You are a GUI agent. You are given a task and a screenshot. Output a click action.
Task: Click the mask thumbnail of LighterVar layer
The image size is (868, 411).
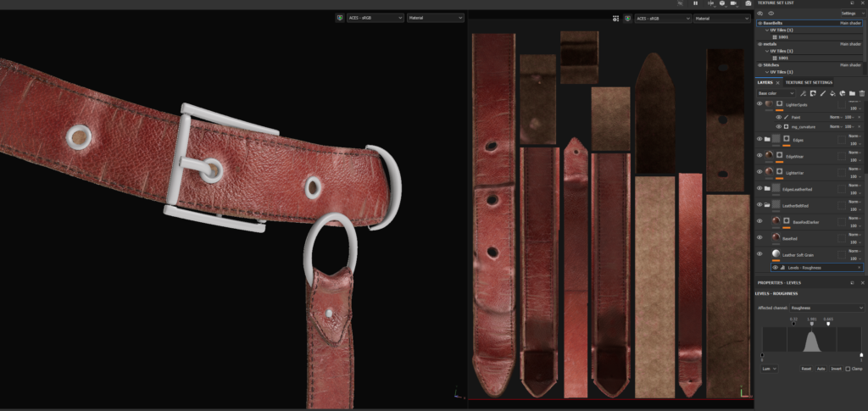click(x=780, y=172)
